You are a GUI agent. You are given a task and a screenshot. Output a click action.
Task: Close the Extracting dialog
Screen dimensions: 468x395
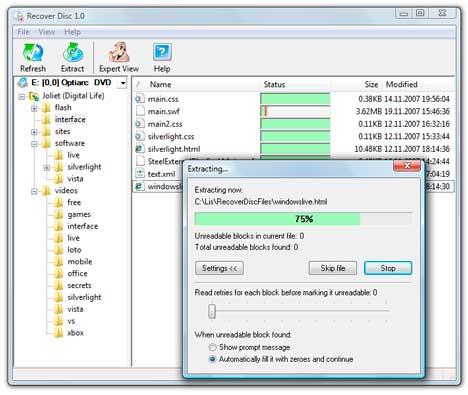[407, 166]
